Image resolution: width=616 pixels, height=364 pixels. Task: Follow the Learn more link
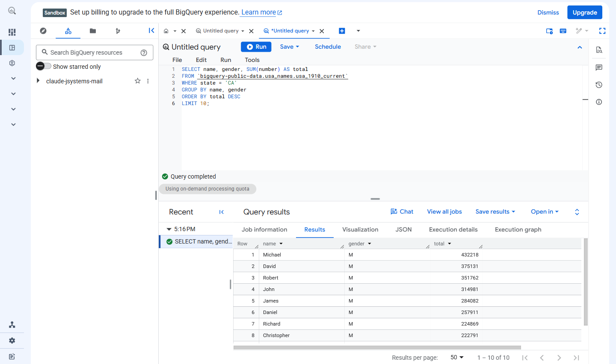(261, 12)
